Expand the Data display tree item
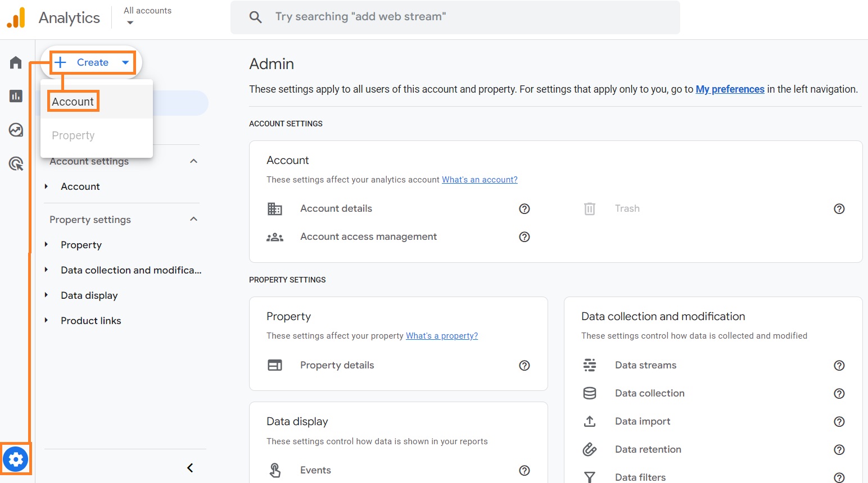Screen dimensions: 868x483 [x=46, y=295]
